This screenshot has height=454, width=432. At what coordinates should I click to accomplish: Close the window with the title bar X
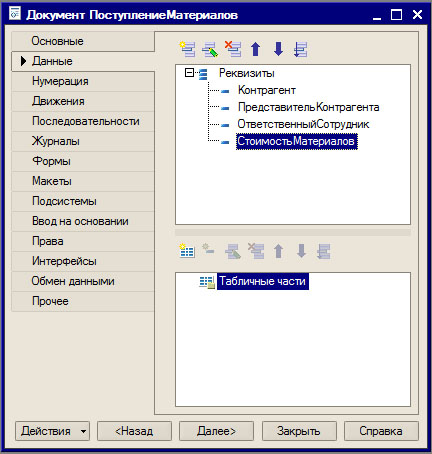417,15
